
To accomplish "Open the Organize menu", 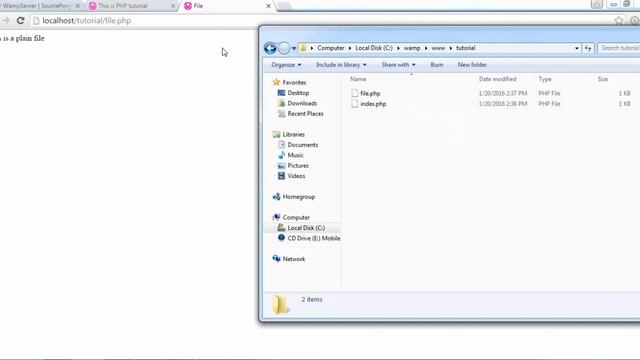I will click(286, 65).
